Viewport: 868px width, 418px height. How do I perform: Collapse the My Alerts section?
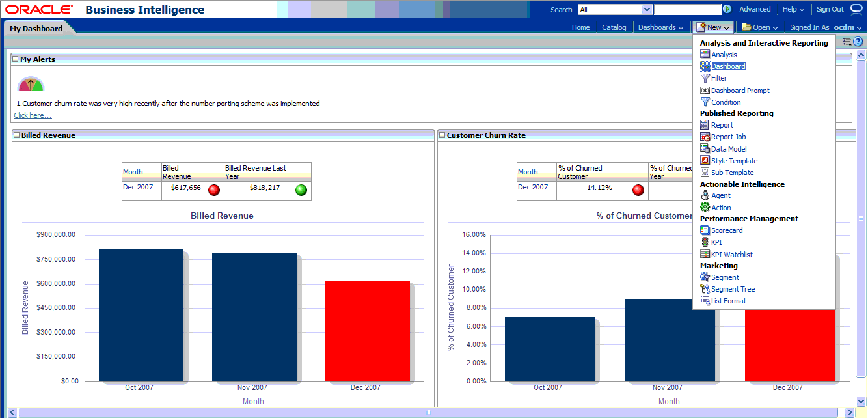pyautogui.click(x=16, y=59)
